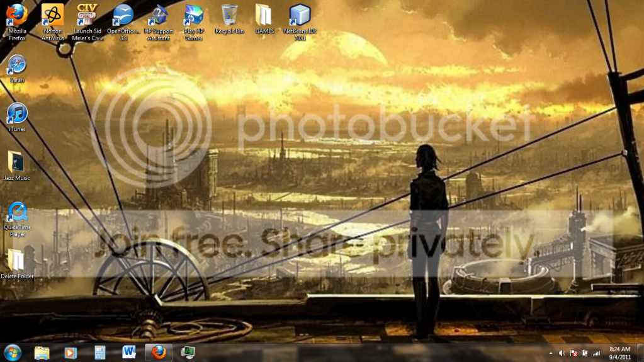
Task: Select the Jazz Music folder
Action: coord(17,166)
